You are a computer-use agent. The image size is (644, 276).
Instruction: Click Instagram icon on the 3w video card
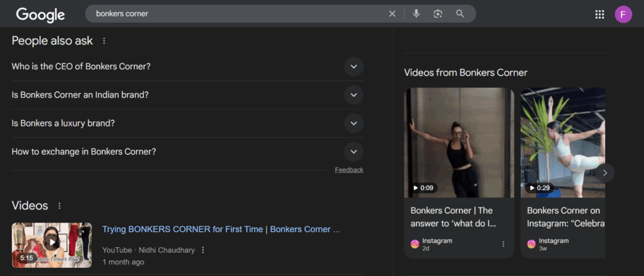531,244
